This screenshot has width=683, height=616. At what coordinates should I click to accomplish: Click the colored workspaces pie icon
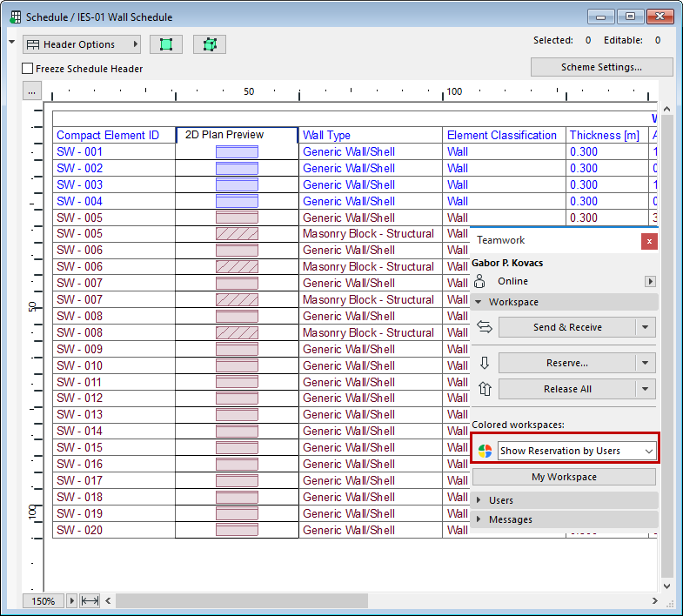click(x=485, y=451)
